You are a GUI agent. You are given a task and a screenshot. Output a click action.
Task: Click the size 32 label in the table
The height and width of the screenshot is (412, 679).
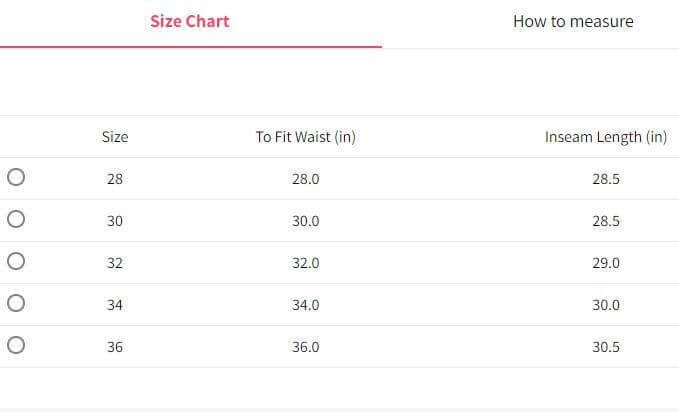(x=115, y=263)
